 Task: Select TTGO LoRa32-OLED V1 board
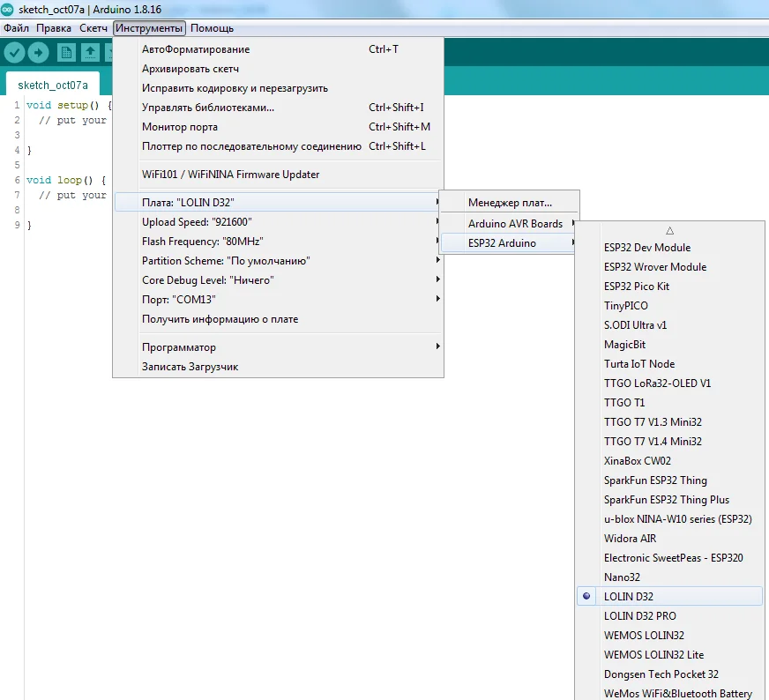pyautogui.click(x=670, y=384)
